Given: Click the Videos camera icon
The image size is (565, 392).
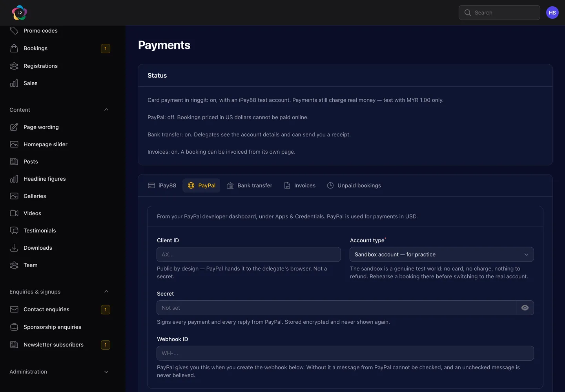Looking at the screenshot, I should pos(14,213).
